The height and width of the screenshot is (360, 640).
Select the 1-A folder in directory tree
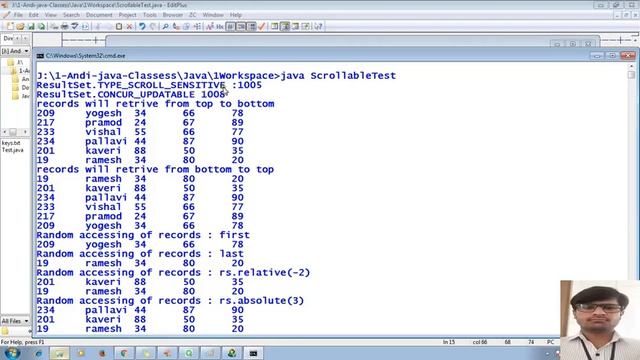point(20,71)
